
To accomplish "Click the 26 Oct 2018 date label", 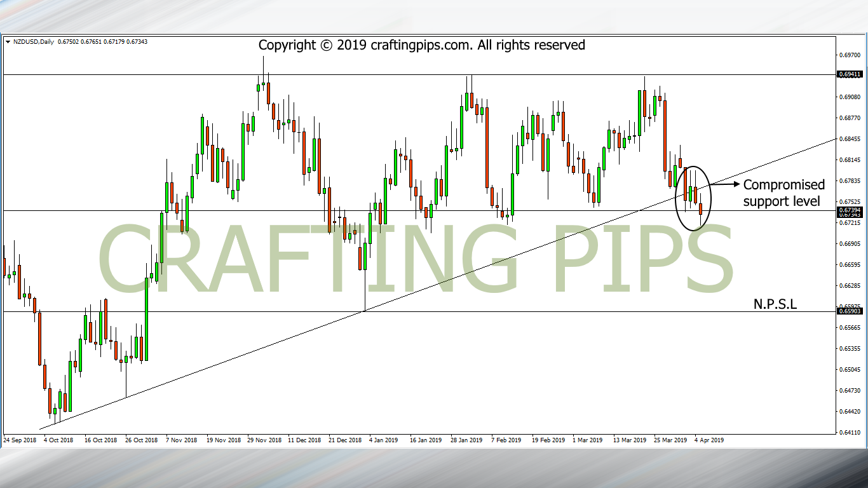I will [x=141, y=440].
